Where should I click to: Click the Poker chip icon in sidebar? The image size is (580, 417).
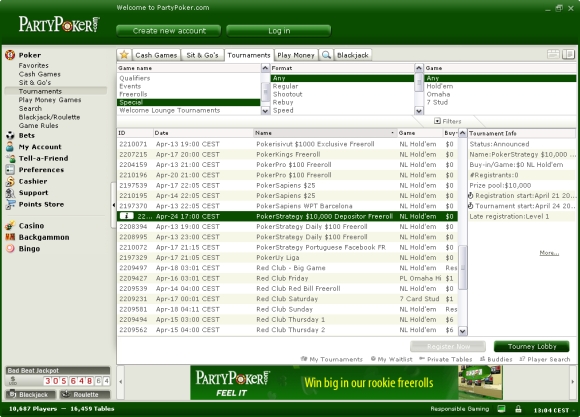[10, 55]
